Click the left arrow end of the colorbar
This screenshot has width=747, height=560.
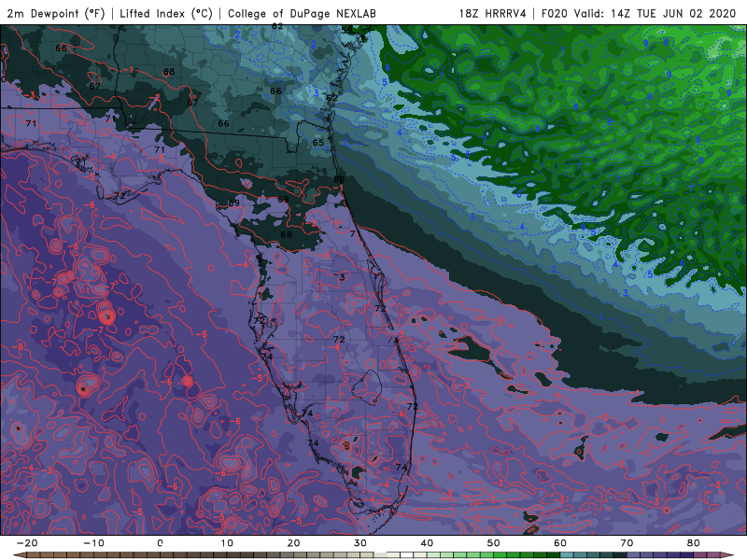coord(20,555)
